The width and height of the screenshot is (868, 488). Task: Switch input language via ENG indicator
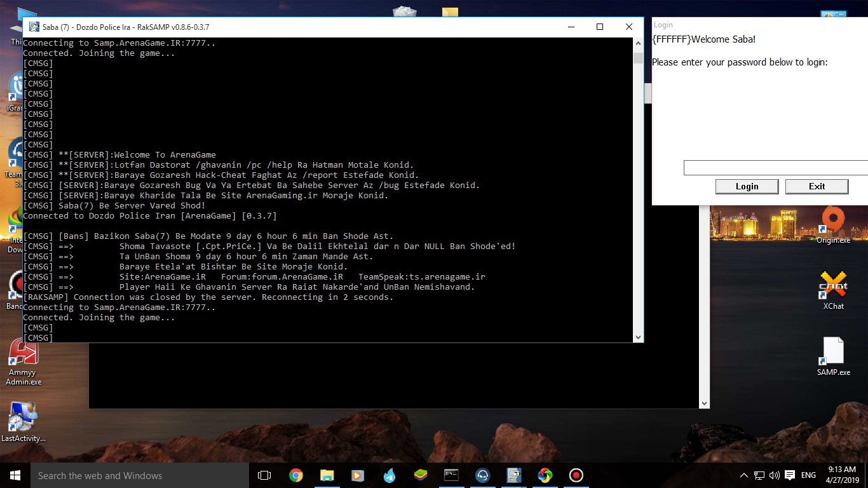(x=808, y=475)
